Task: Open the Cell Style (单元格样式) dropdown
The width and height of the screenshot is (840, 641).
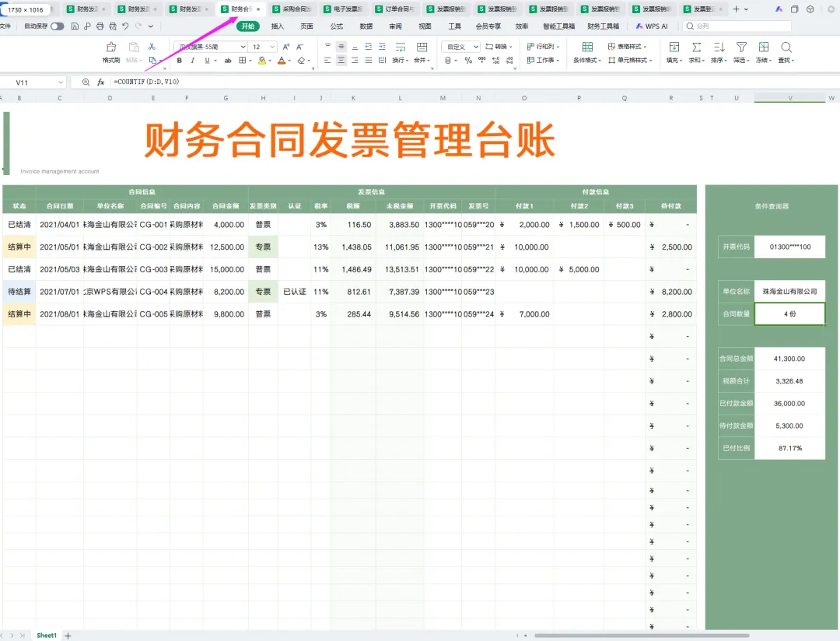Action: (x=630, y=61)
